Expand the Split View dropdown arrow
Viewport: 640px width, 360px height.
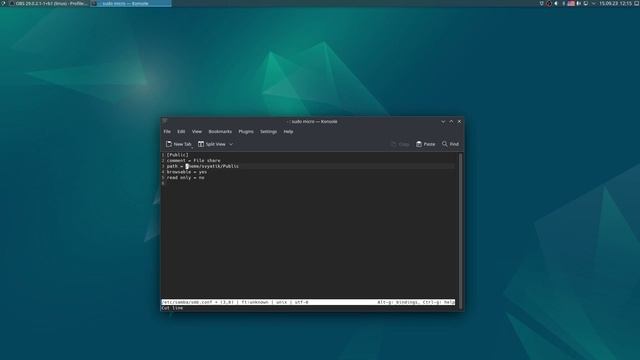(x=231, y=144)
